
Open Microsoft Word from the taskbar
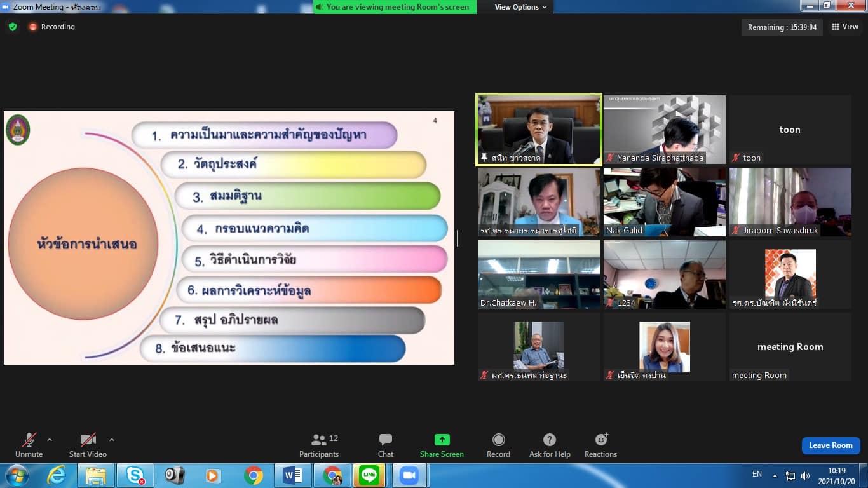click(x=293, y=475)
